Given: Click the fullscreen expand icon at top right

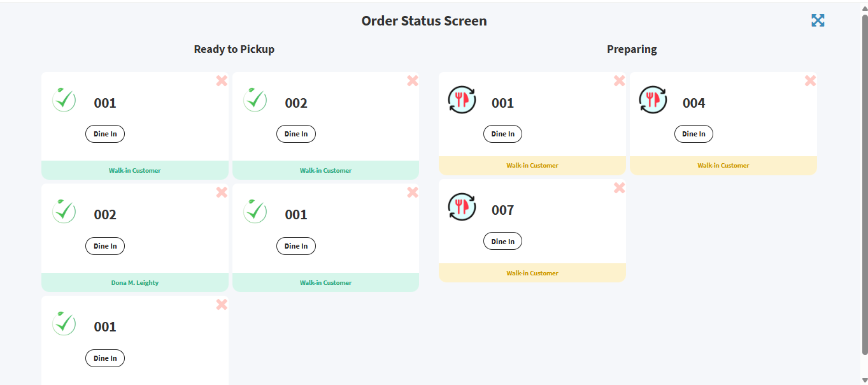Looking at the screenshot, I should 818,20.
